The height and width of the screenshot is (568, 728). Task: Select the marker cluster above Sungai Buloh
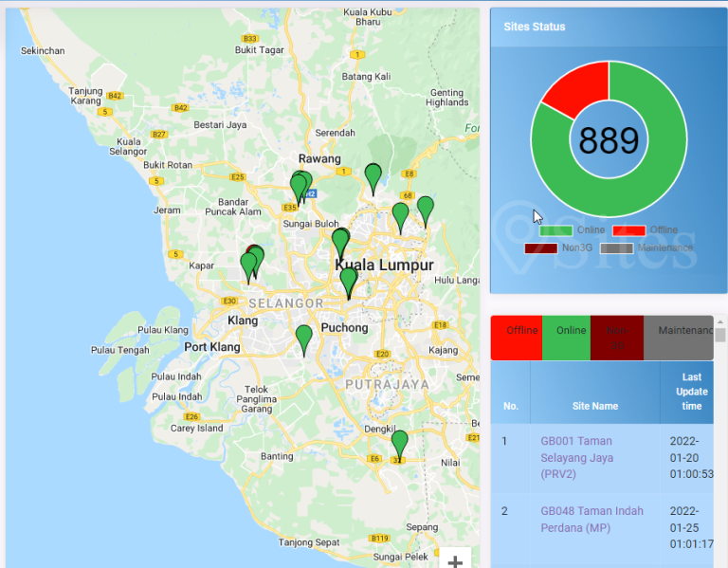300,187
